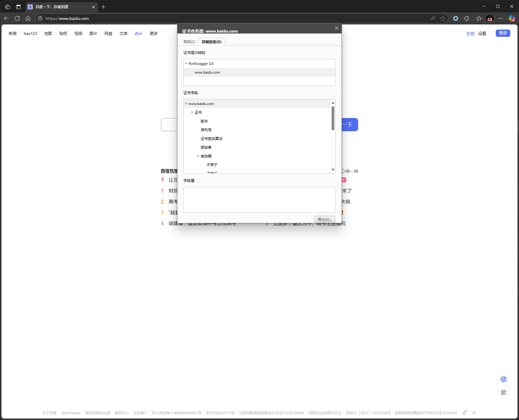
Task: Open the browser profile avatar
Action: coord(490,18)
